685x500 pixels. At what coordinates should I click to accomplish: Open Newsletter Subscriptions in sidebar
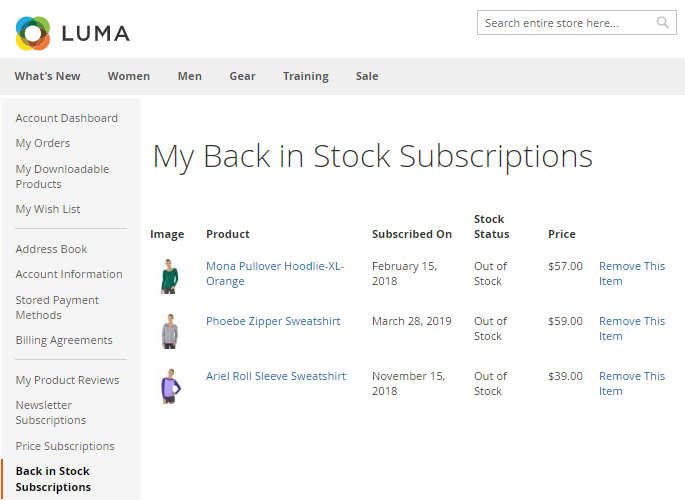coord(51,412)
